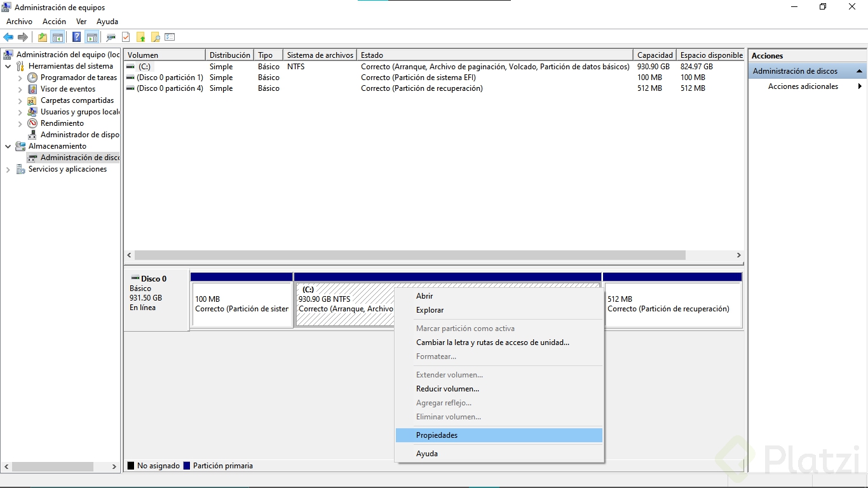The width and height of the screenshot is (868, 488).
Task: Click the Usuarios y grupos locales icon
Action: (x=32, y=112)
